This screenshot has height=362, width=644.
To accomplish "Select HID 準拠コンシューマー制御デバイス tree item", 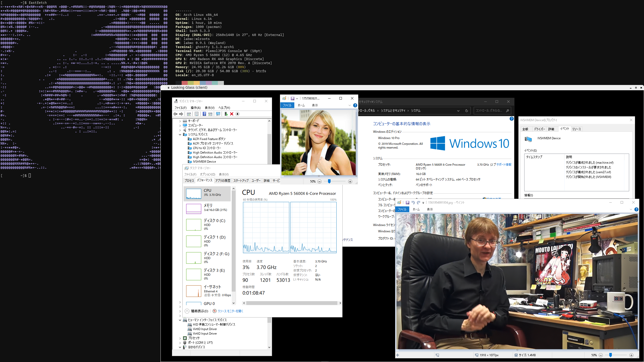I will click(214, 325).
